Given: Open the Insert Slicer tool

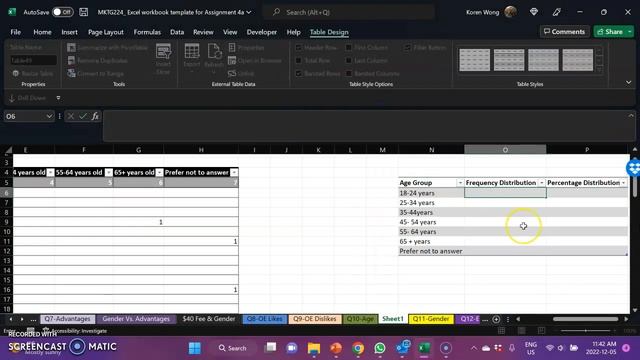Looking at the screenshot, I should point(163,59).
